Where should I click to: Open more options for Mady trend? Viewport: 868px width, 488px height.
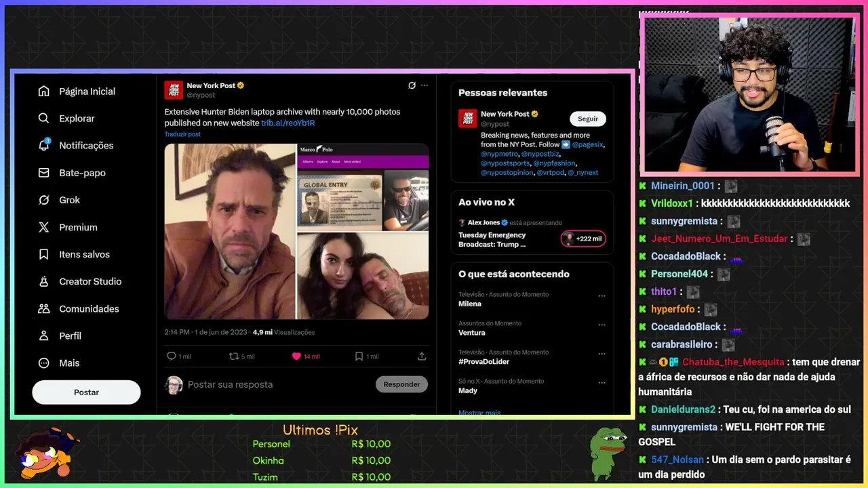point(601,383)
